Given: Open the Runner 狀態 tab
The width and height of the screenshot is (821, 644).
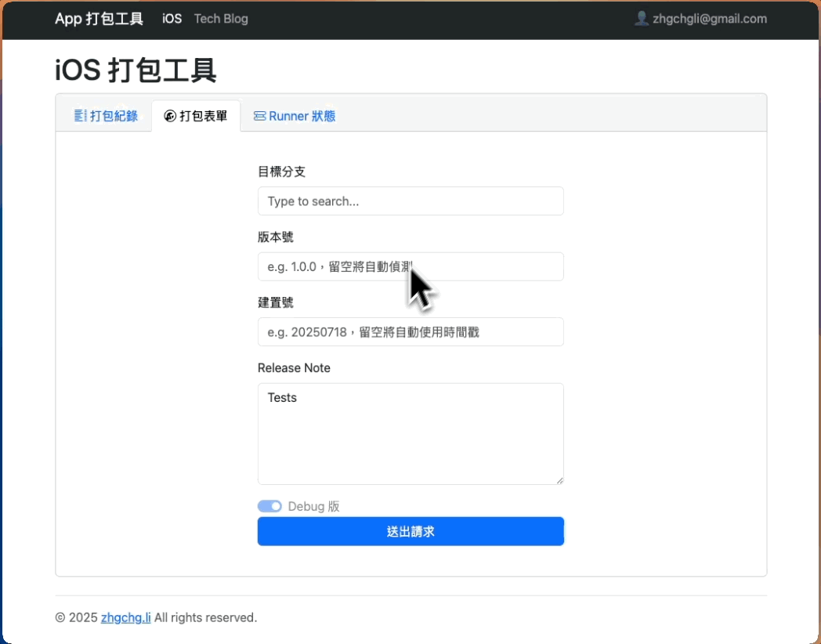Looking at the screenshot, I should (x=295, y=116).
